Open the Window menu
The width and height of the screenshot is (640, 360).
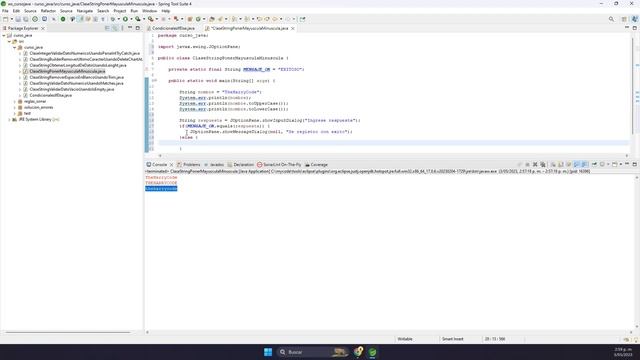149,11
